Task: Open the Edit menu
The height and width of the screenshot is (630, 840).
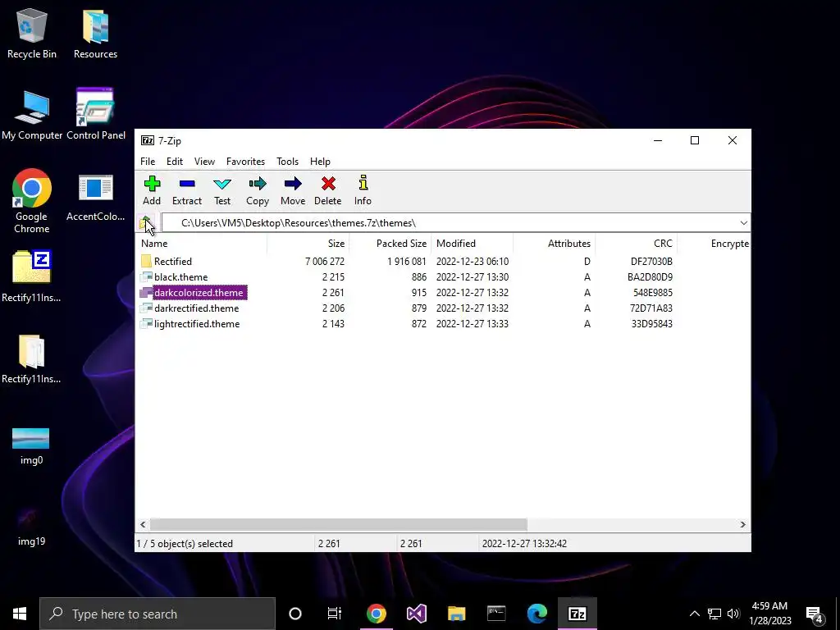Action: tap(175, 162)
